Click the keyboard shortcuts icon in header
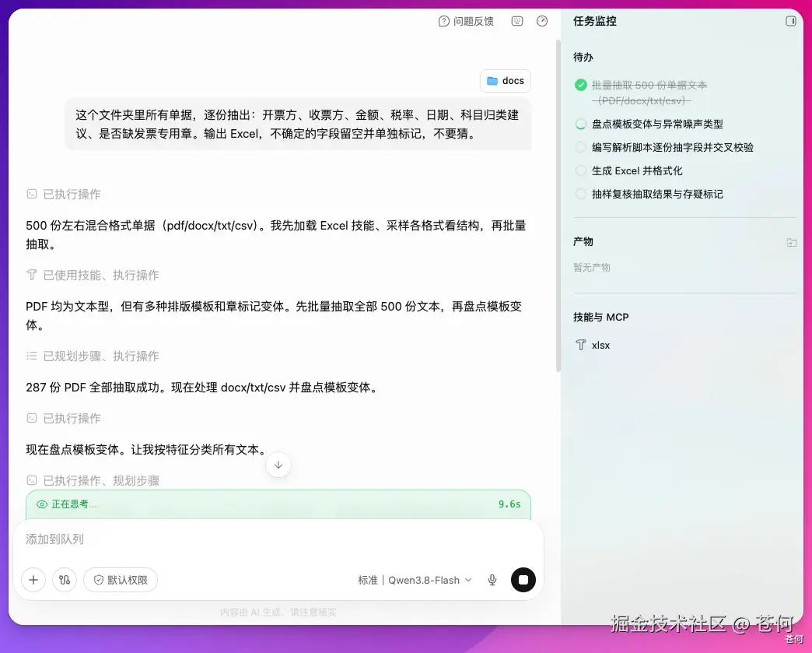This screenshot has width=812, height=653. [x=516, y=21]
